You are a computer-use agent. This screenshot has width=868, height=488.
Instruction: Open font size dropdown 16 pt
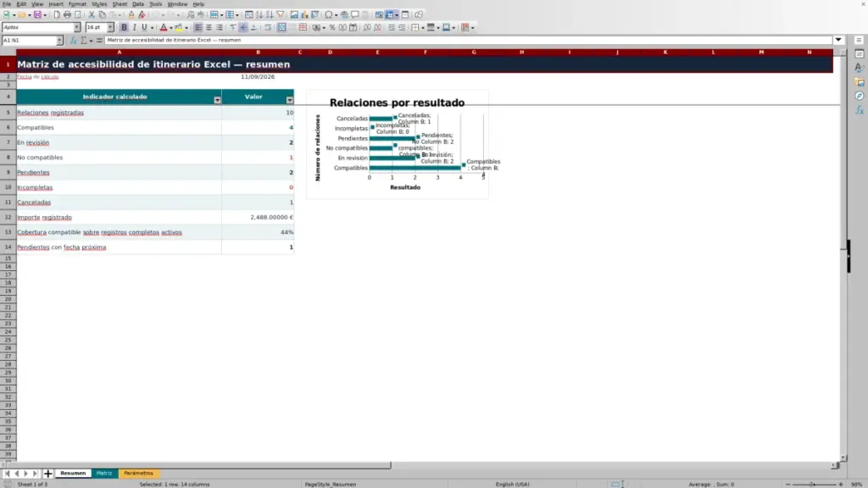[110, 28]
